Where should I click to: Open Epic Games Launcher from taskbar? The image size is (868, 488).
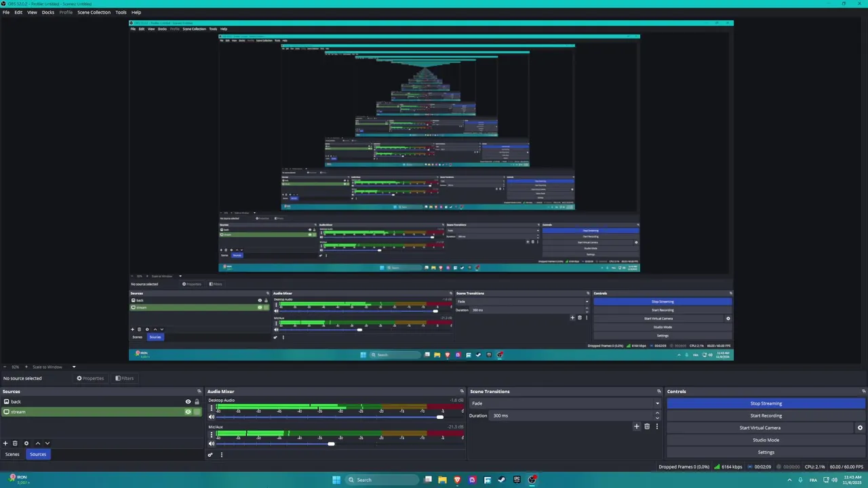pos(517,480)
